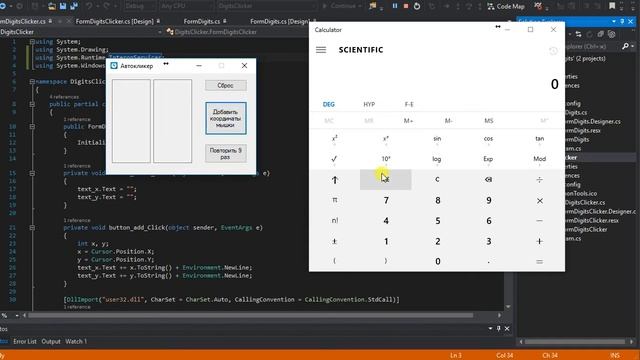Image resolution: width=640 pixels, height=360 pixels.
Task: Toggle F-E notation in Calculator
Action: click(409, 104)
